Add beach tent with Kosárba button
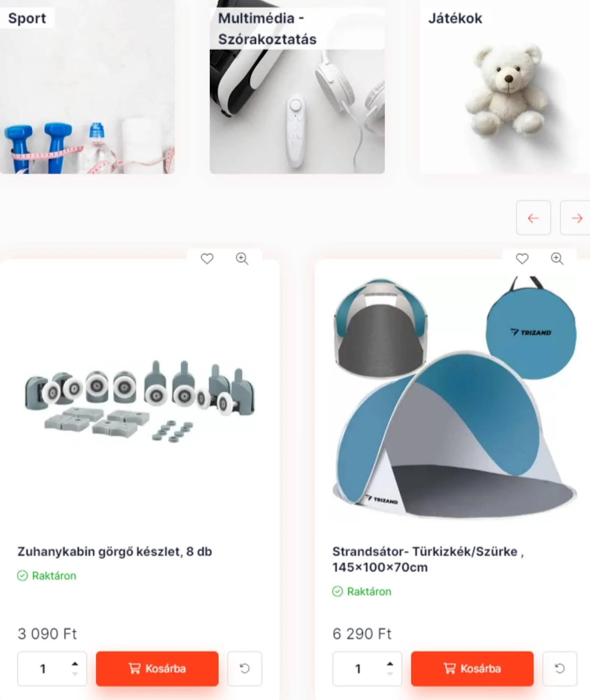This screenshot has width=590, height=700. click(x=472, y=668)
